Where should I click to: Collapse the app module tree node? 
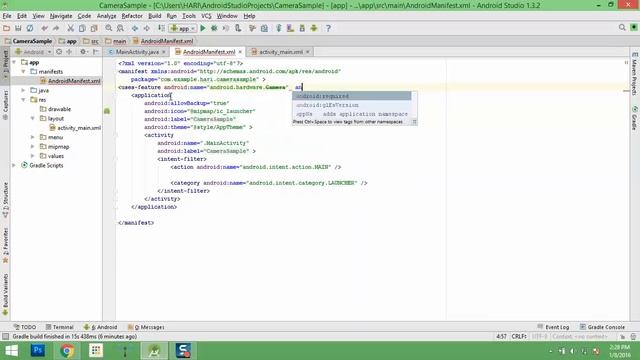pyautogui.click(x=14, y=62)
